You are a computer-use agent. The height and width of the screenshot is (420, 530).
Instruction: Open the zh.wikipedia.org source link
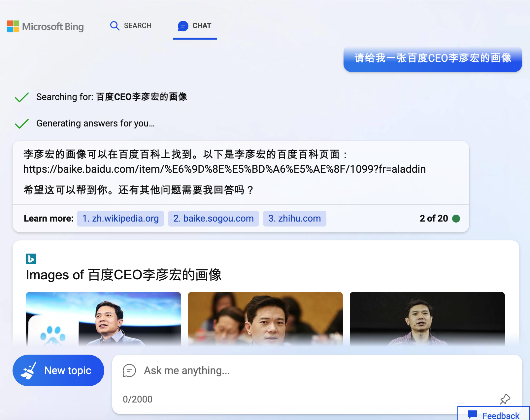(x=120, y=219)
